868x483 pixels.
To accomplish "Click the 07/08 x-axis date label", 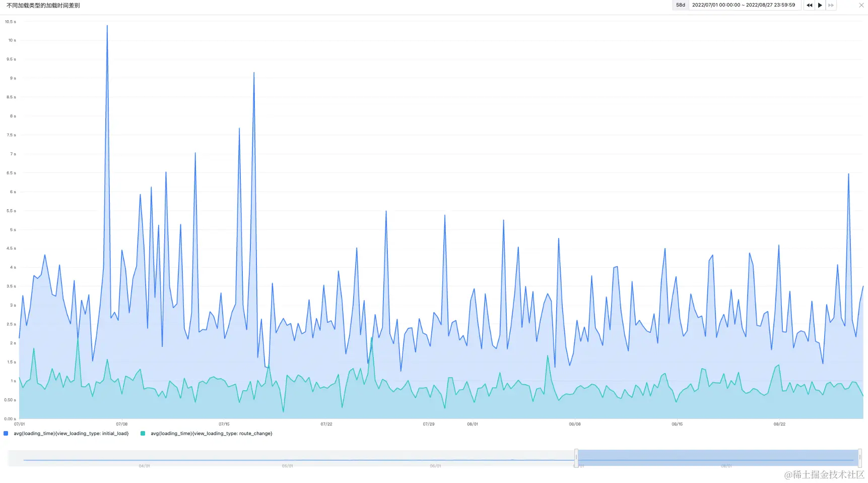I will pyautogui.click(x=122, y=424).
